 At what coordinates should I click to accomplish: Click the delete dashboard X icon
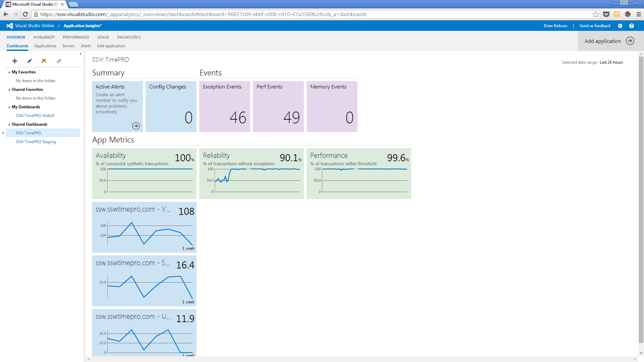pos(44,61)
